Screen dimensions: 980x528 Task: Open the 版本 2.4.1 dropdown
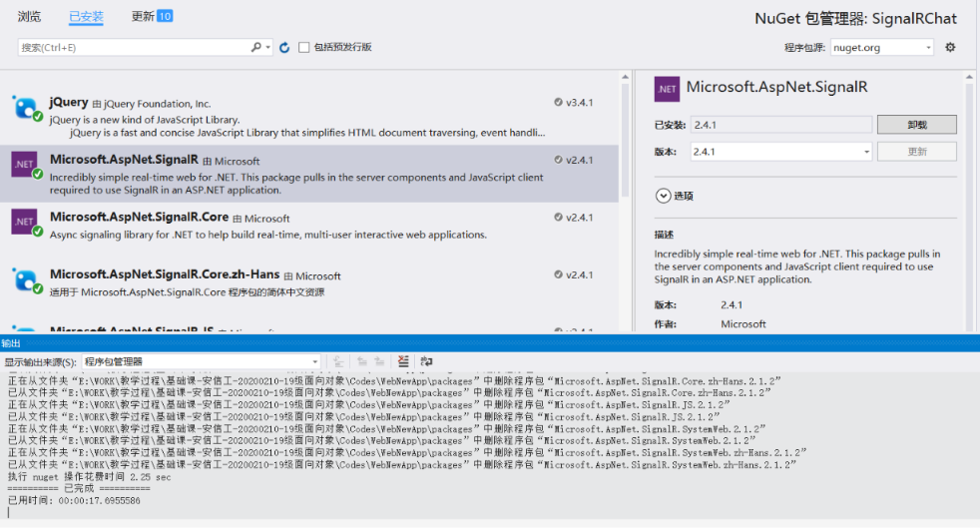tap(781, 152)
